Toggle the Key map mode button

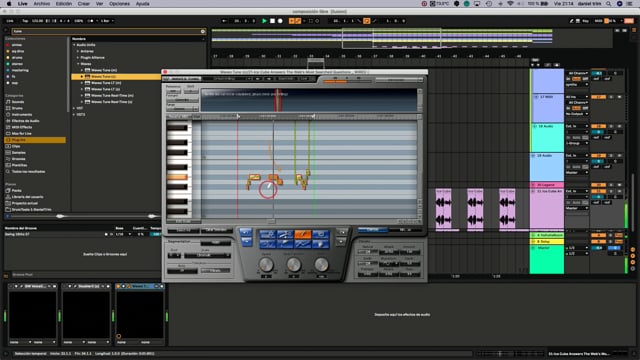585,21
